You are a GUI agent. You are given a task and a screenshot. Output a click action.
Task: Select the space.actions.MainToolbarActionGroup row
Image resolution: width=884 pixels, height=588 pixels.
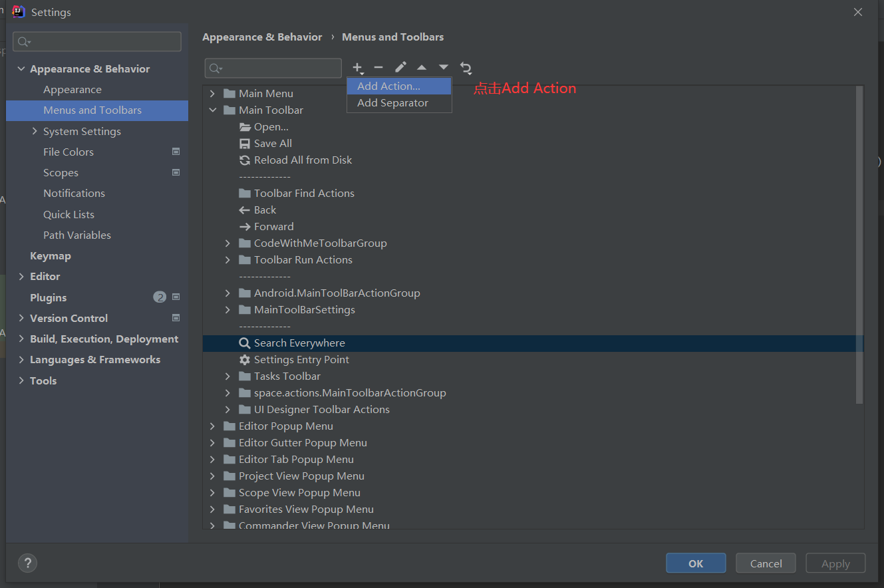coord(533,393)
